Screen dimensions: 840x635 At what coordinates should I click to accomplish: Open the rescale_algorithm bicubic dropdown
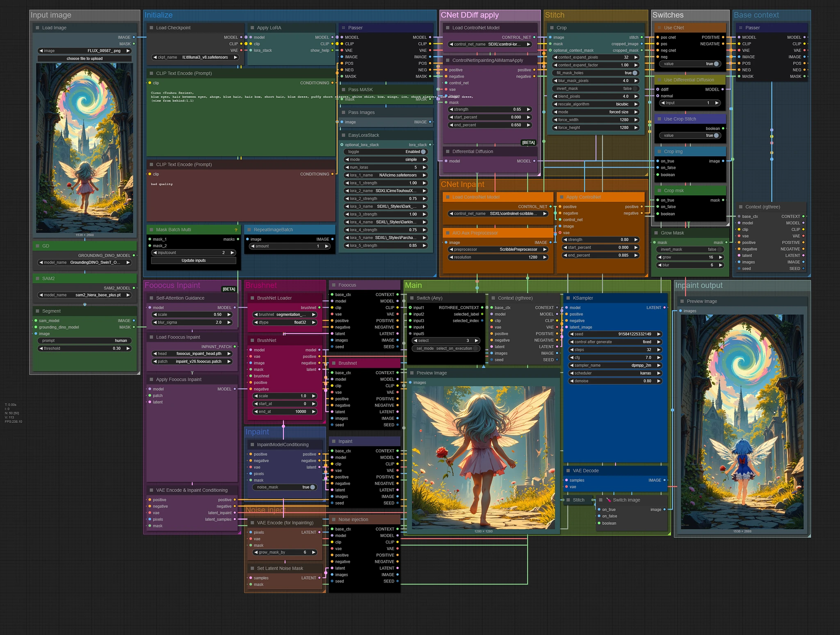tap(596, 104)
